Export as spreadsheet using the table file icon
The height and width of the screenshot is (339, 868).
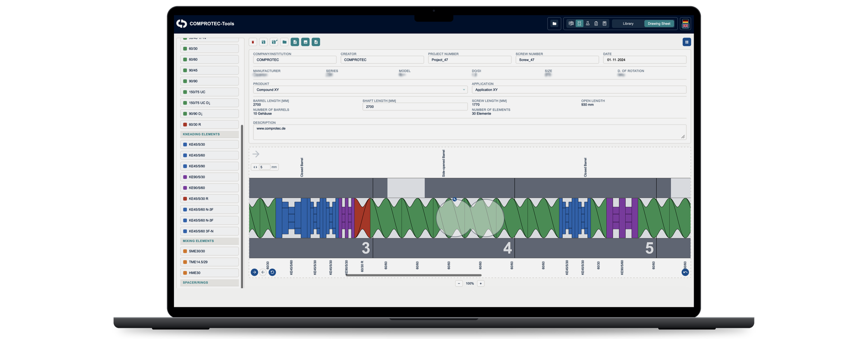tap(316, 42)
